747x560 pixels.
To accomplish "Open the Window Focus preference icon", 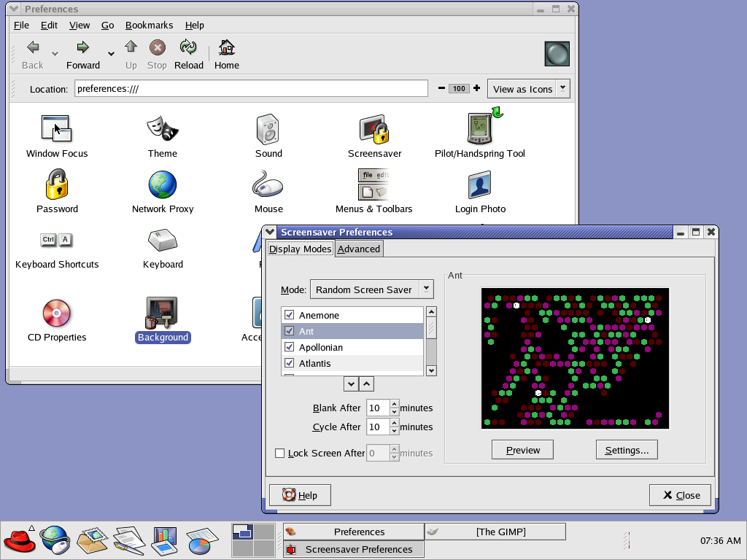I will tap(56, 128).
